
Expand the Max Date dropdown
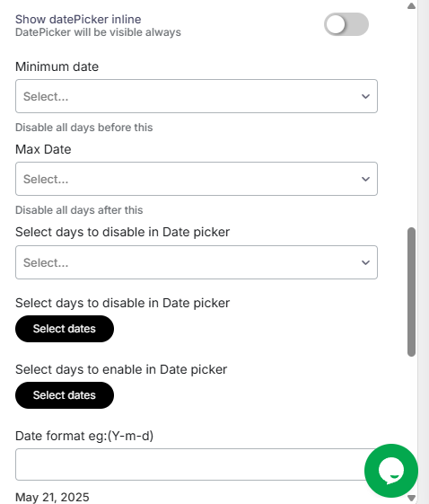point(197,179)
